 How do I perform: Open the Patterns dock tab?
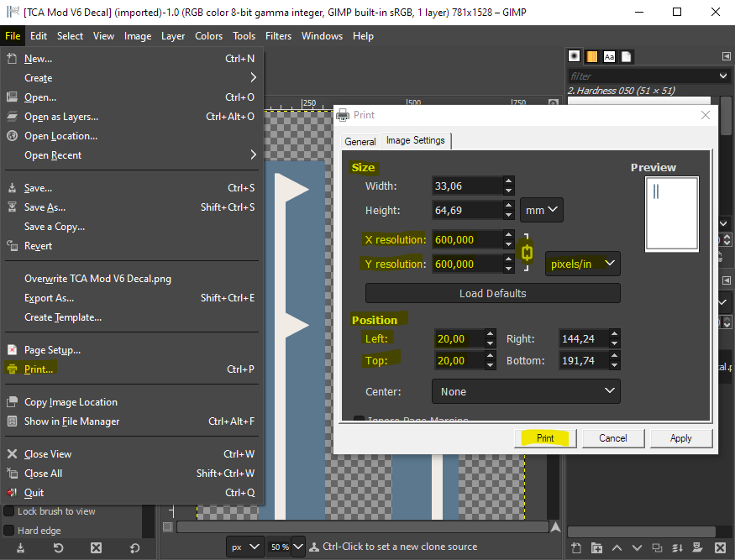click(x=591, y=56)
